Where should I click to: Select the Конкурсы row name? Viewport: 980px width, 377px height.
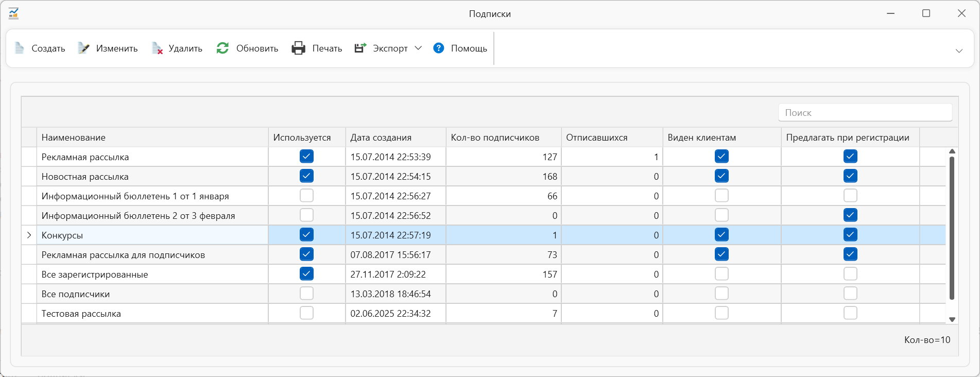pos(62,235)
